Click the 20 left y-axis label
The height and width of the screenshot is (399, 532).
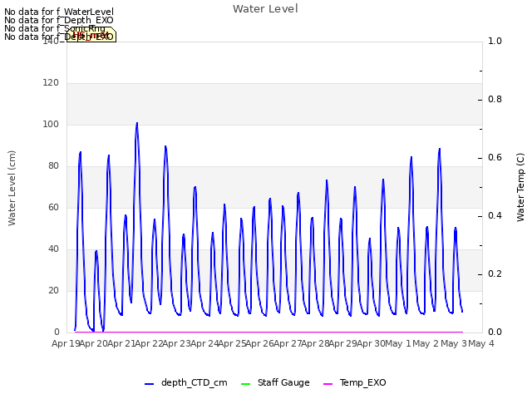pos(53,291)
